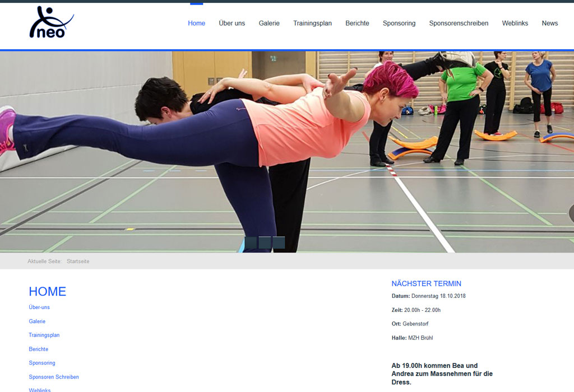Select the third slideshow indicator square
Image resolution: width=574 pixels, height=392 pixels.
tap(279, 242)
